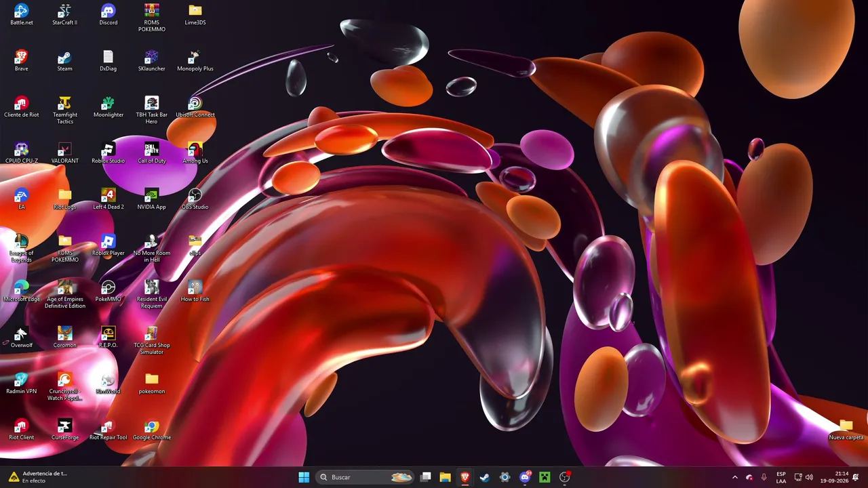Open the NVIDIA App shortcut

click(x=151, y=199)
